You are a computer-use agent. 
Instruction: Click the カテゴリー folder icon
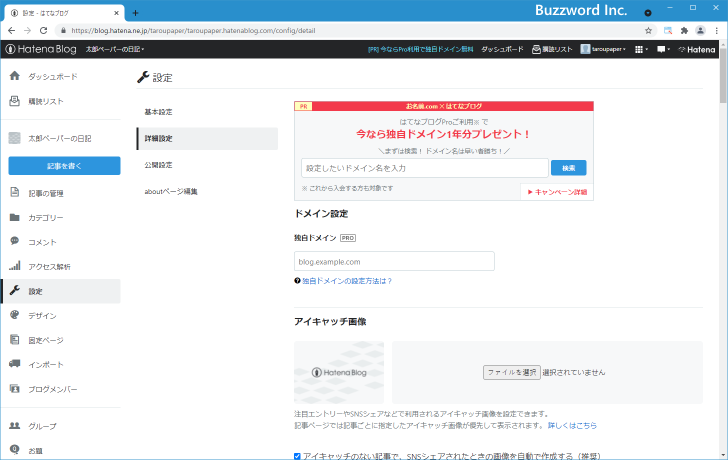pyautogui.click(x=15, y=217)
